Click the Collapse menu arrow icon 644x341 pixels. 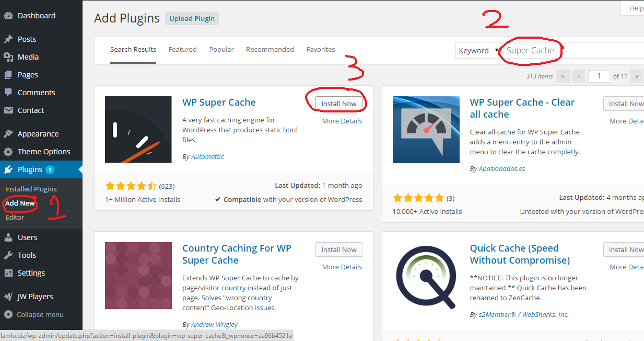point(8,314)
